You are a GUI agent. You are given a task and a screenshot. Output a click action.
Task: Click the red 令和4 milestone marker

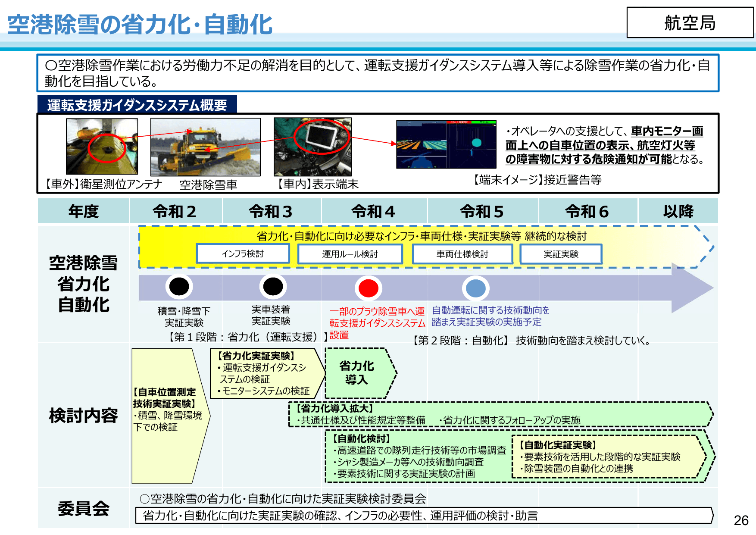(x=369, y=287)
